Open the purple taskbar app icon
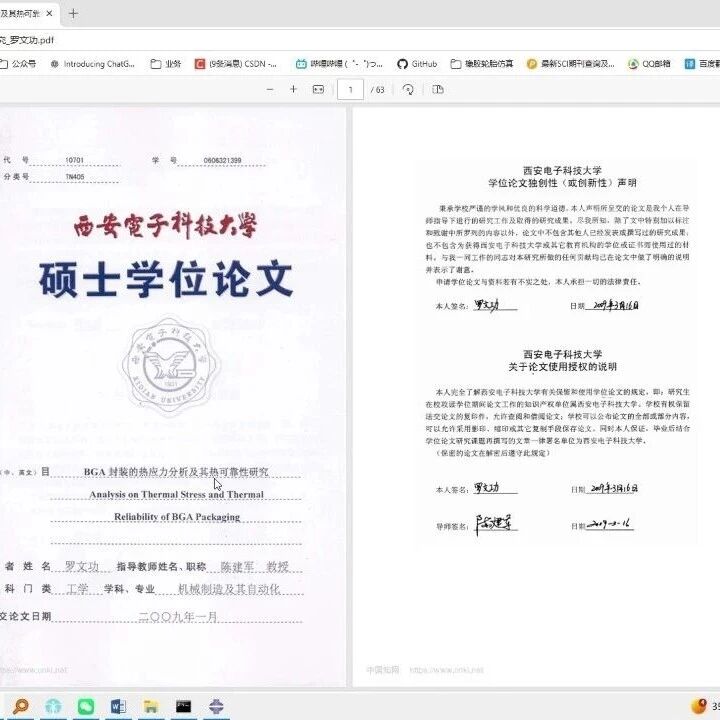720x720 pixels. 216,706
